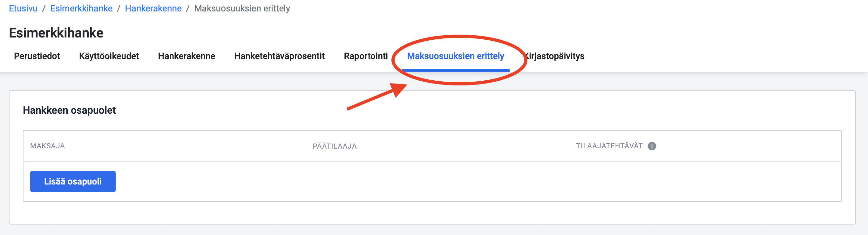This screenshot has height=235, width=868.
Task: Click the Tilaajatehtävät column header
Action: [609, 146]
